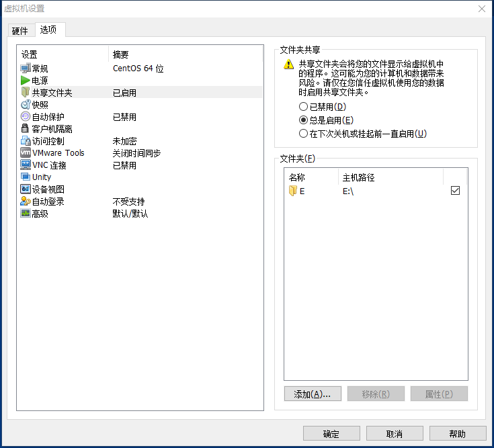
Task: Click the Unity windows icon
Action: point(26,177)
